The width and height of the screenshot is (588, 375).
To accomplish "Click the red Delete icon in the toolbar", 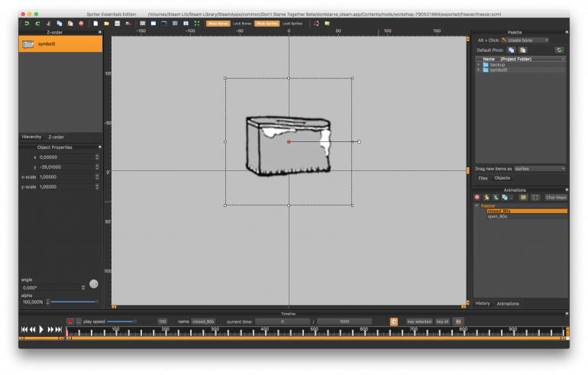I will click(81, 23).
